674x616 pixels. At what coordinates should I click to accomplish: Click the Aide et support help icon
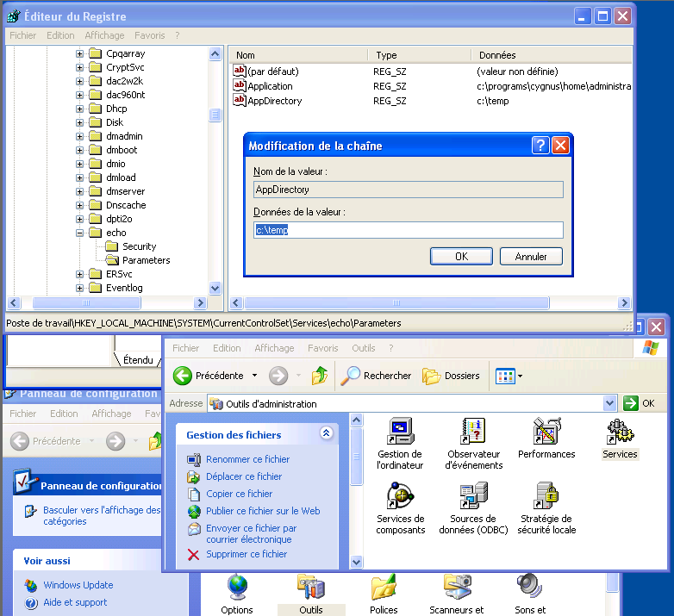[x=31, y=603]
